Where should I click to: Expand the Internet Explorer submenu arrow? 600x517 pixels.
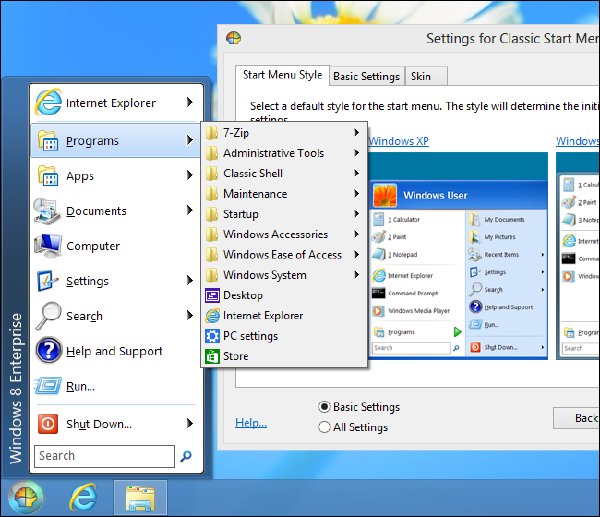pyautogui.click(x=189, y=102)
